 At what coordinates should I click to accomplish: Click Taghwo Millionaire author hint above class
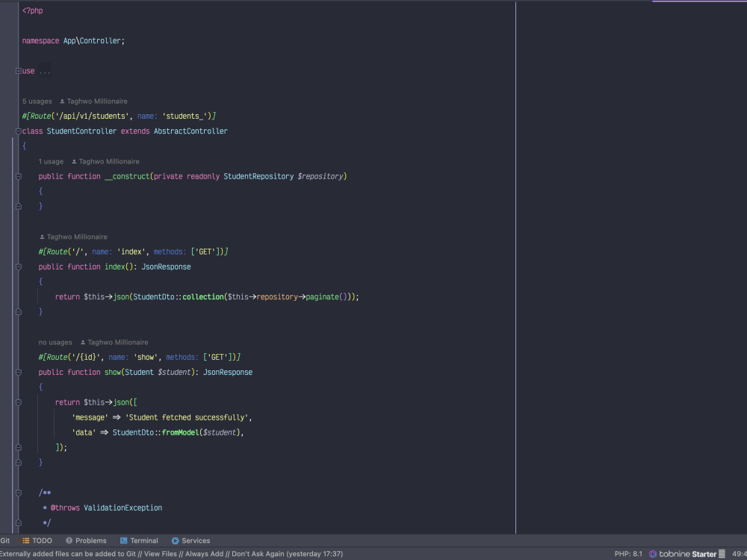tap(97, 102)
